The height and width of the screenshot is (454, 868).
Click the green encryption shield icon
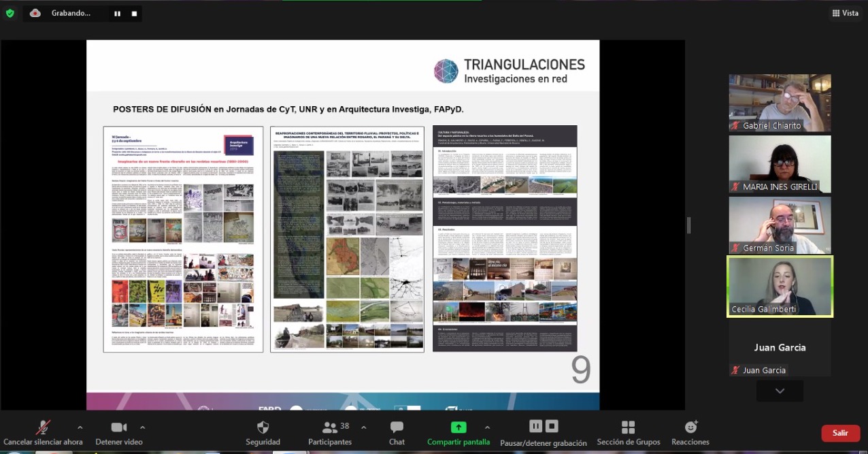[10, 13]
